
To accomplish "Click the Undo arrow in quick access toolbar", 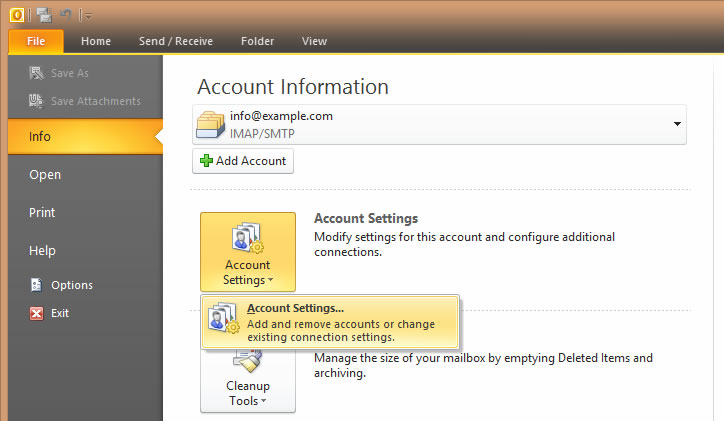I will 65,14.
